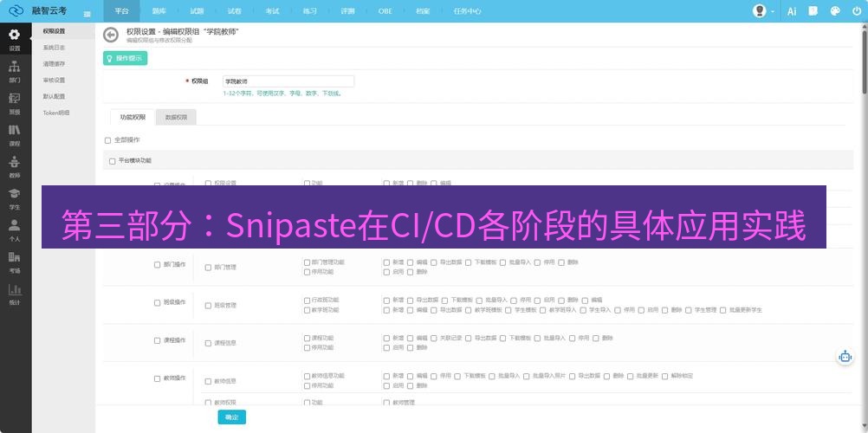Toggle the sidebar collapse menu icon
This screenshot has width=868, height=433.
pyautogui.click(x=87, y=15)
